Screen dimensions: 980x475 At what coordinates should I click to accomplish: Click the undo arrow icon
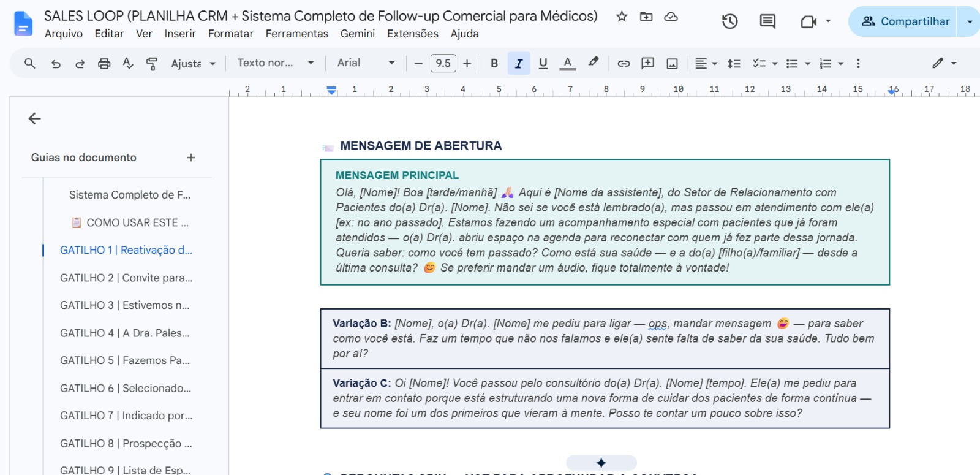(56, 63)
